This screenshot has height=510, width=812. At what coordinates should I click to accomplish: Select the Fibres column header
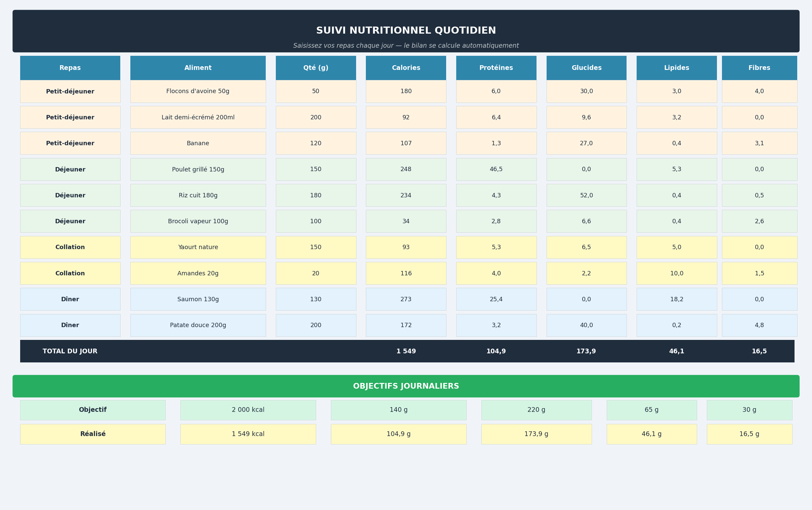click(x=759, y=68)
